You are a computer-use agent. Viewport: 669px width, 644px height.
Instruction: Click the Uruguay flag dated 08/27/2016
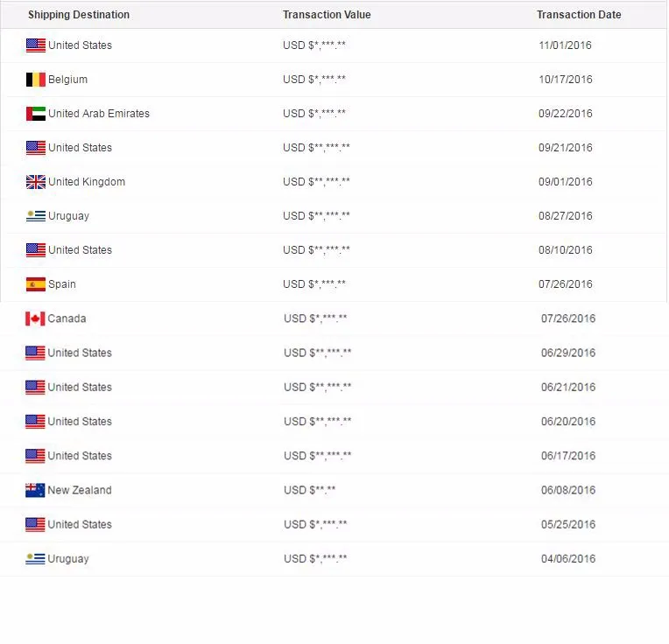click(x=36, y=216)
